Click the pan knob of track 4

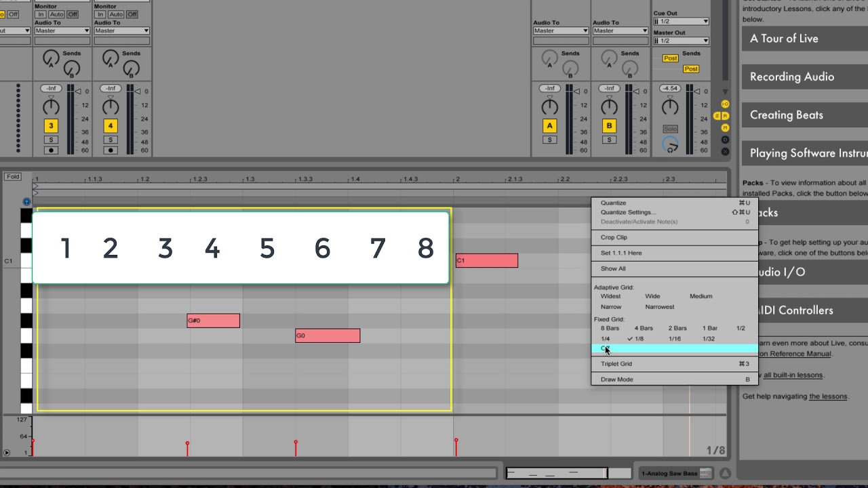(111, 107)
